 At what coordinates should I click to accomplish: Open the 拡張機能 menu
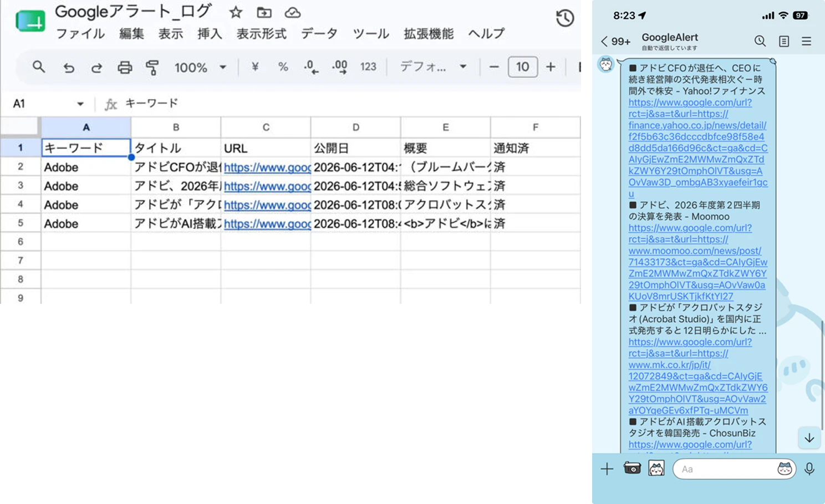[429, 34]
